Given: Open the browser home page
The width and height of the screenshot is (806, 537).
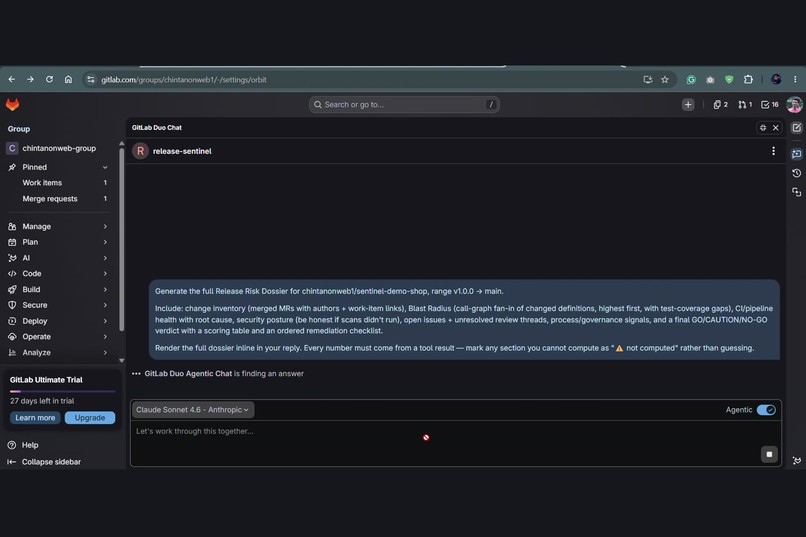Looking at the screenshot, I should (68, 80).
